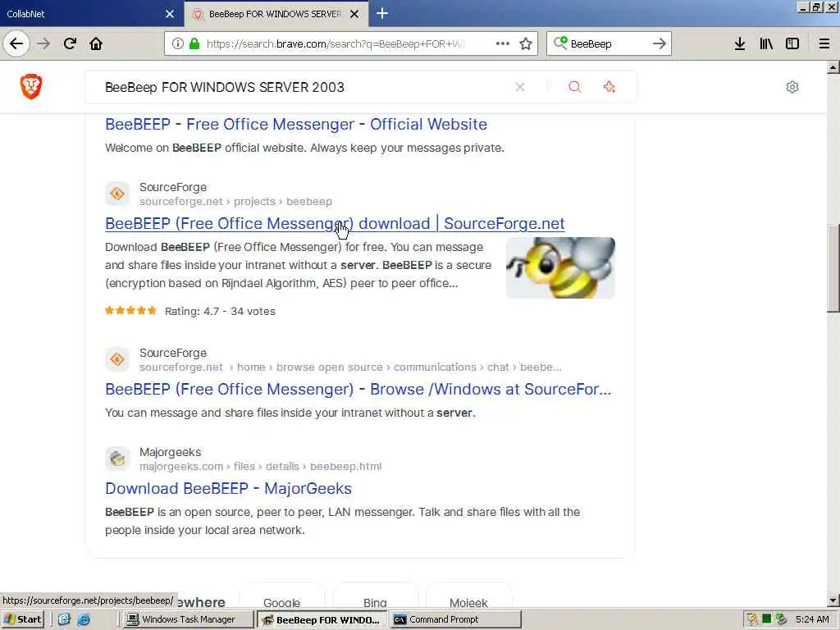Open the browser home page
840x630 pixels.
pyautogui.click(x=96, y=44)
